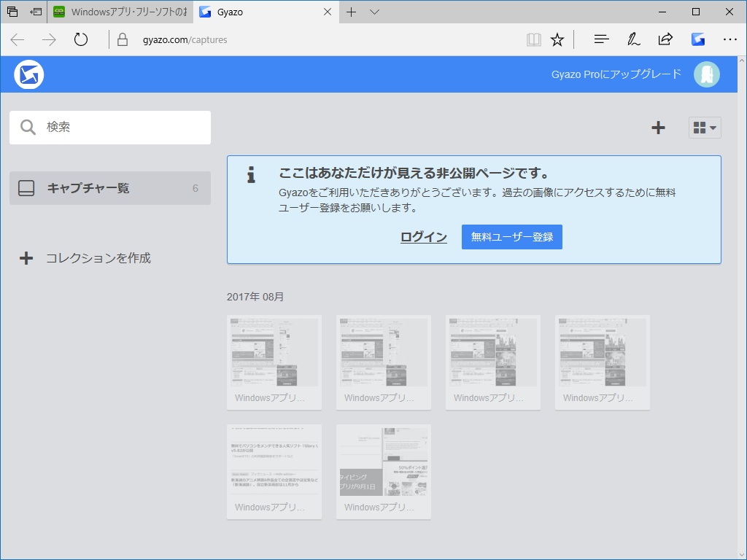747x560 pixels.
Task: Click the Gyazo Proにアップグレード link
Action: click(616, 74)
